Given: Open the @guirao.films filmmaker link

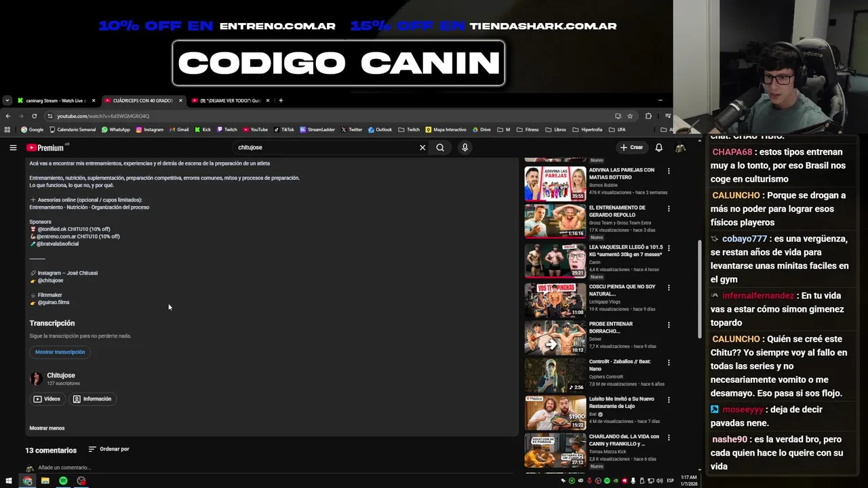Looking at the screenshot, I should point(53,302).
